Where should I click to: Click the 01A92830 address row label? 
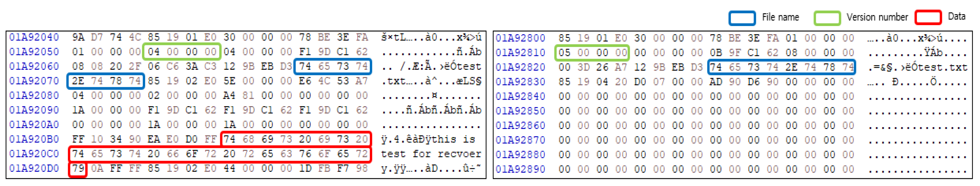[x=520, y=82]
